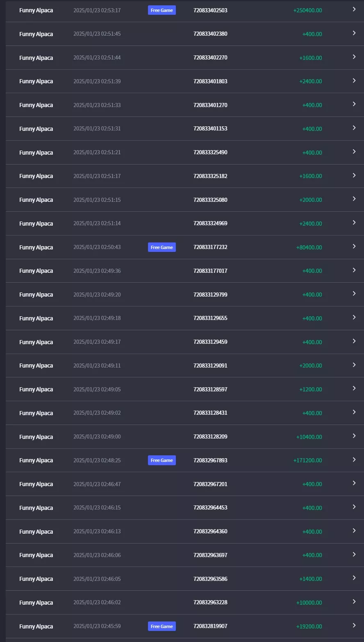
Task: Click timestamp 2025/01/23 02:49:05
Action: [97, 389]
